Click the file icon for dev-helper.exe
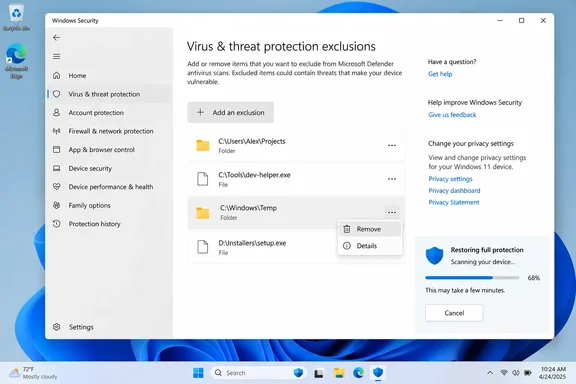This screenshot has height=384, width=576. (202, 179)
